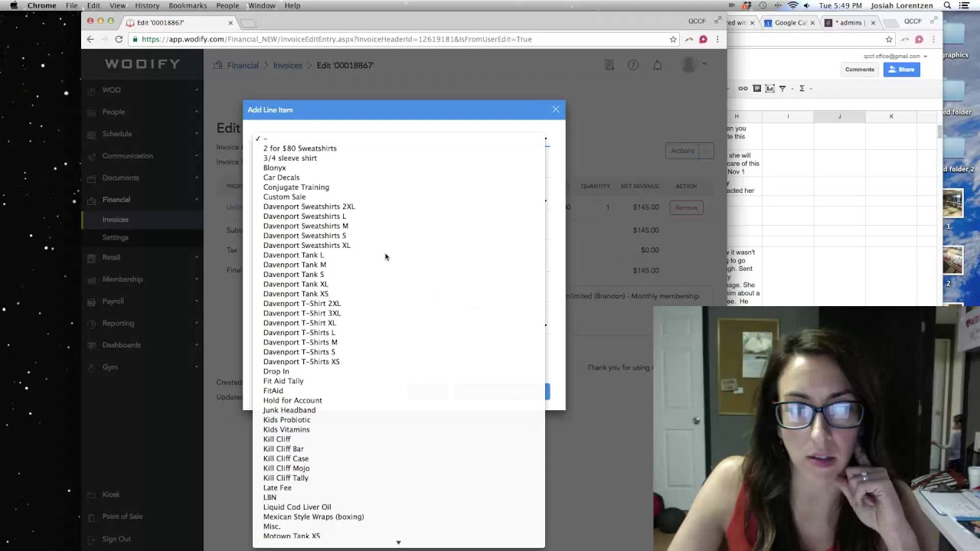Click the Remove button on invoice row
980x551 pixels.
[x=686, y=207]
